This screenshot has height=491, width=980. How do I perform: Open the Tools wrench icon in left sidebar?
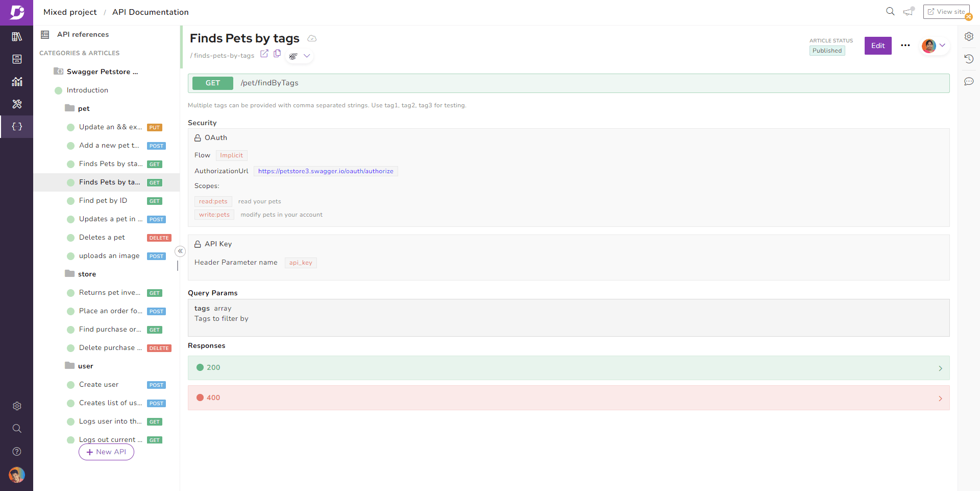pos(17,104)
